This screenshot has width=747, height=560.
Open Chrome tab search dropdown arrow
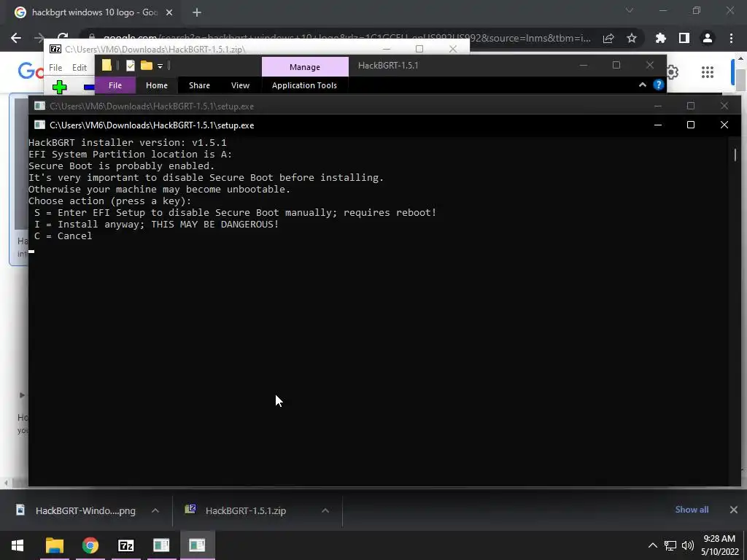tap(630, 10)
